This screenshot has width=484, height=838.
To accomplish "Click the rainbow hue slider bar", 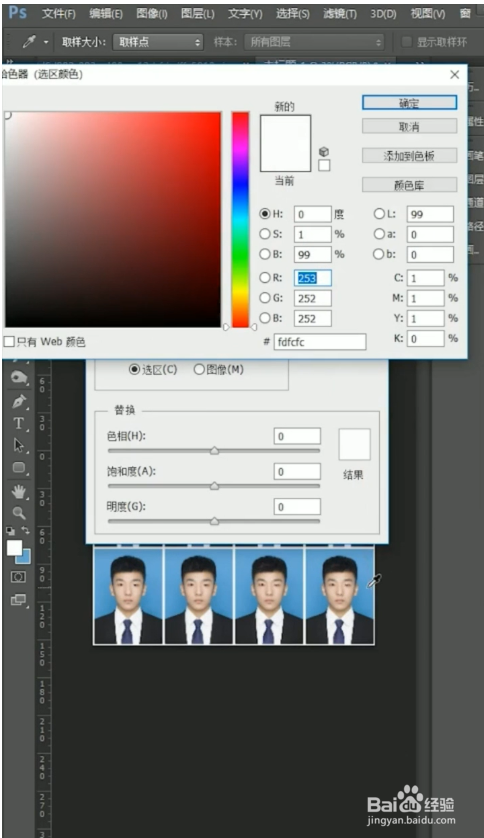I will [240, 219].
